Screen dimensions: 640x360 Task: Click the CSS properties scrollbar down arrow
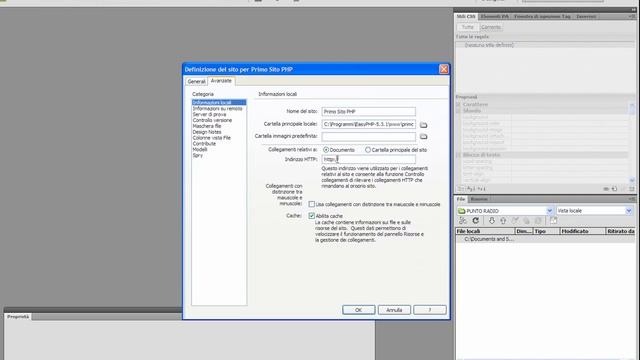[632, 180]
